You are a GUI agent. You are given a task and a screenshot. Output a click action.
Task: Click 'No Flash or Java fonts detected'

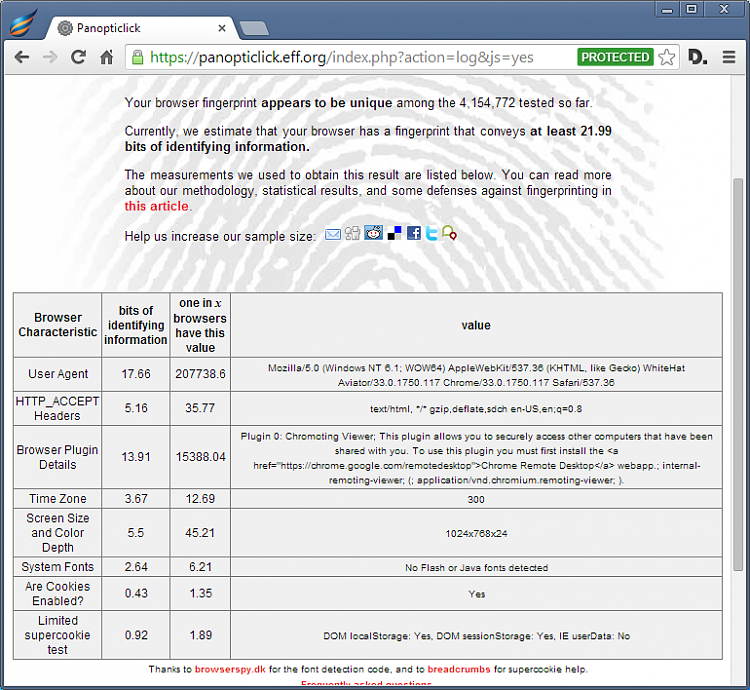coord(476,568)
